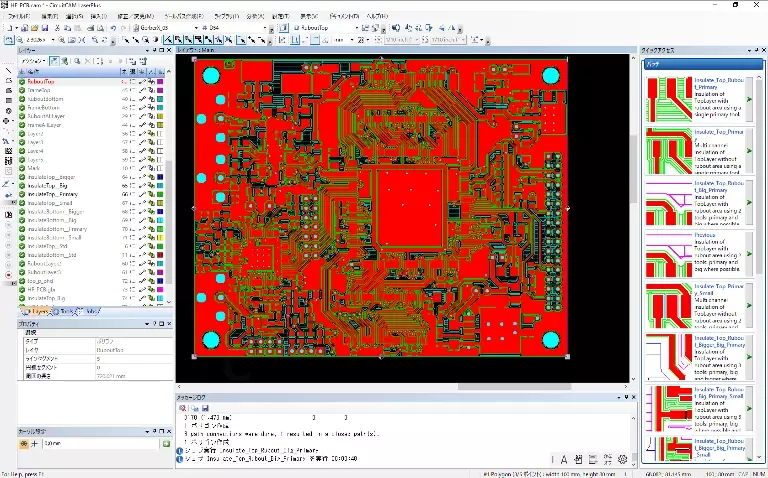Image resolution: width=768 pixels, height=478 pixels.
Task: Run the Insulate_Top_Rubout_Big_Primary batch with its green arrow
Action: click(749, 202)
